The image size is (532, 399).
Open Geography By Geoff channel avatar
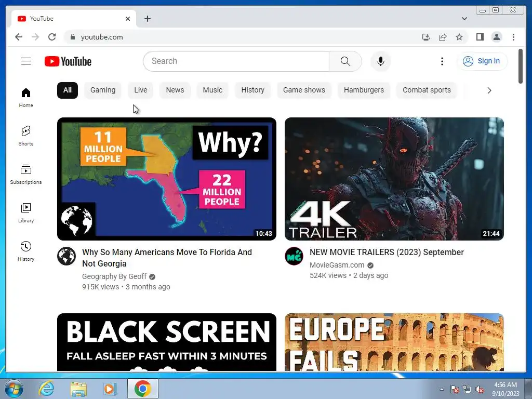pyautogui.click(x=66, y=256)
